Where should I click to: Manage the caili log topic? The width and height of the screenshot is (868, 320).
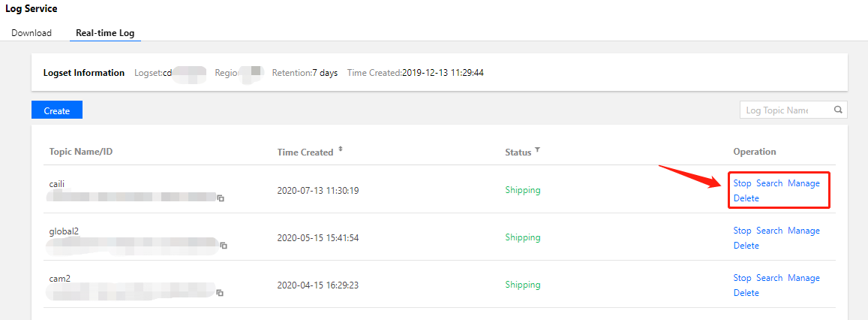(803, 183)
